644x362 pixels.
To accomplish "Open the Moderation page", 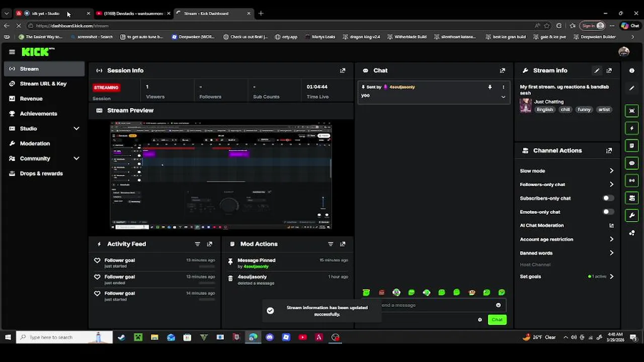I will [44, 144].
